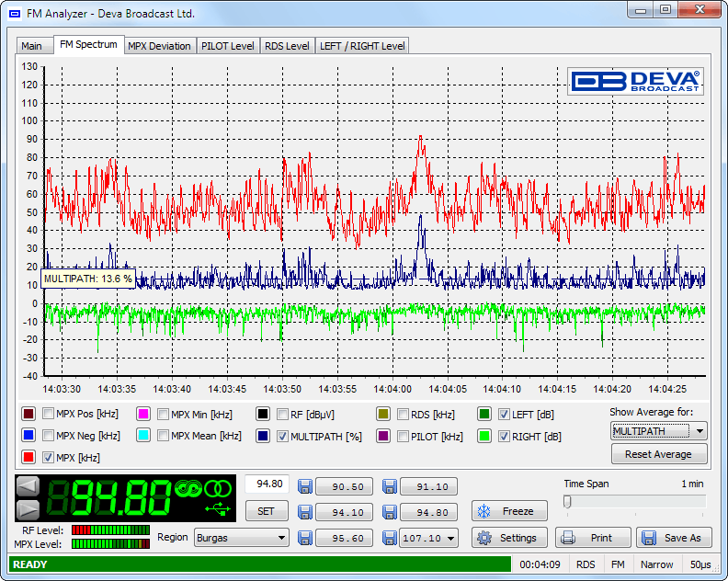
Task: Expand the 107.10 preset dropdown arrow
Action: point(450,539)
